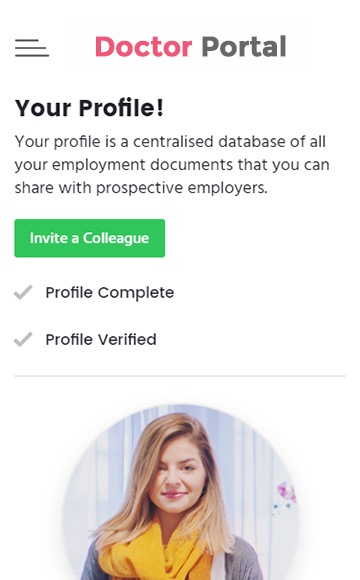Select the grey 'Portal' word in logo
Viewport: 360px width, 580px height.
(244, 47)
